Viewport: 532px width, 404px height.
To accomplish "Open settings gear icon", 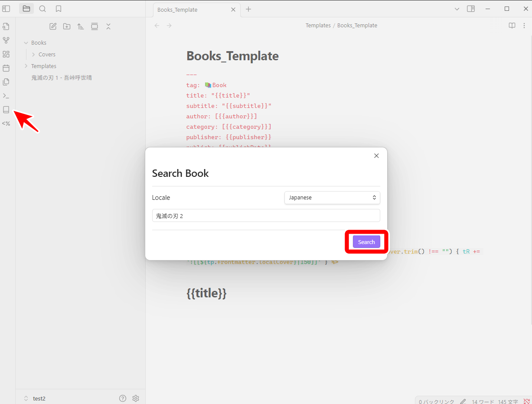I will [x=136, y=398].
